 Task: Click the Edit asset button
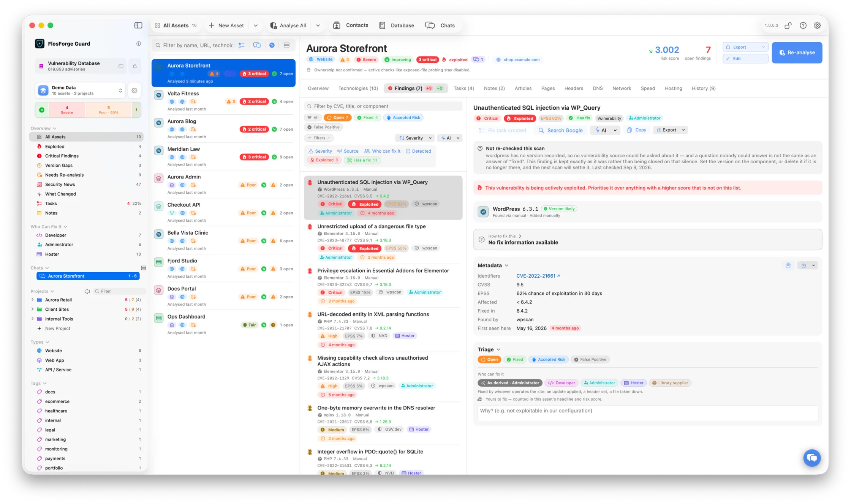click(745, 58)
